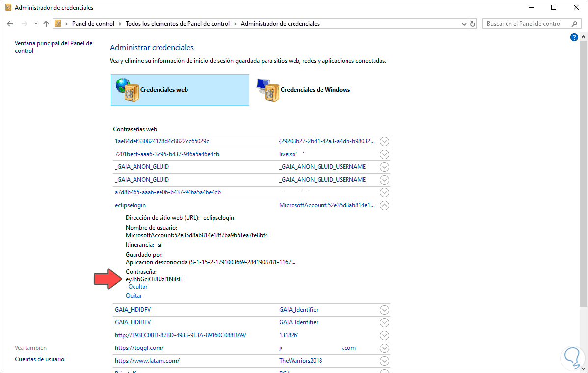The height and width of the screenshot is (373, 588).
Task: Expand the https://www.latam.com/ credential
Action: (x=385, y=361)
